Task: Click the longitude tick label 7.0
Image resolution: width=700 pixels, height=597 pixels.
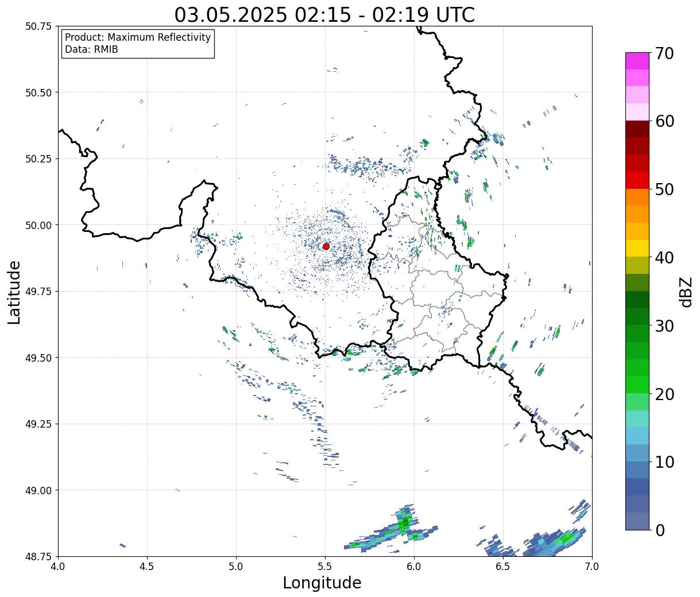Action: 592,567
